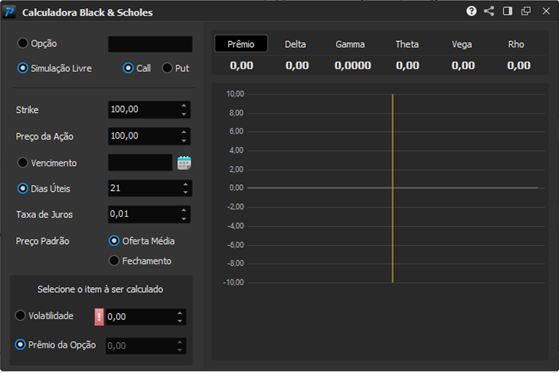Open the help question mark icon
This screenshot has width=559, height=373.
point(471,11)
